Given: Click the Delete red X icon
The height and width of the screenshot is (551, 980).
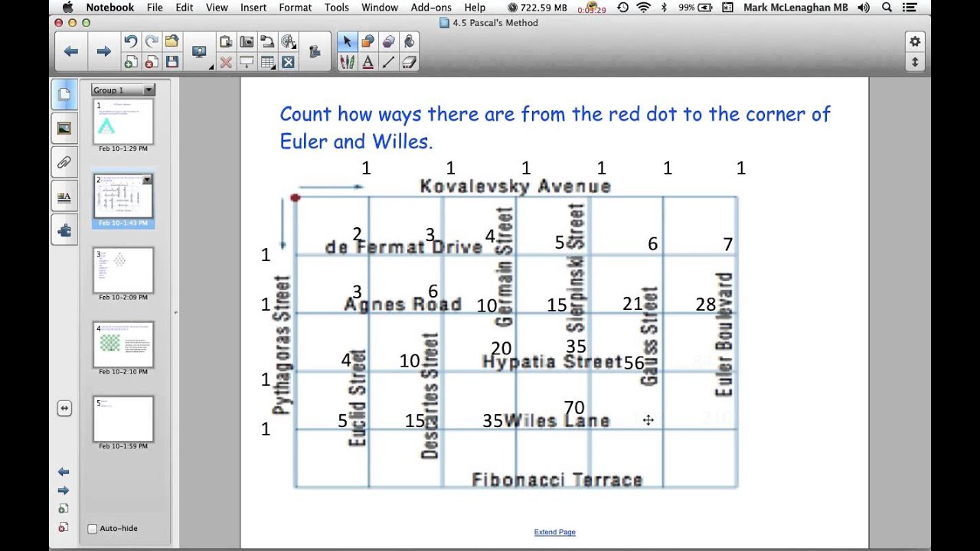Looking at the screenshot, I should [x=226, y=62].
